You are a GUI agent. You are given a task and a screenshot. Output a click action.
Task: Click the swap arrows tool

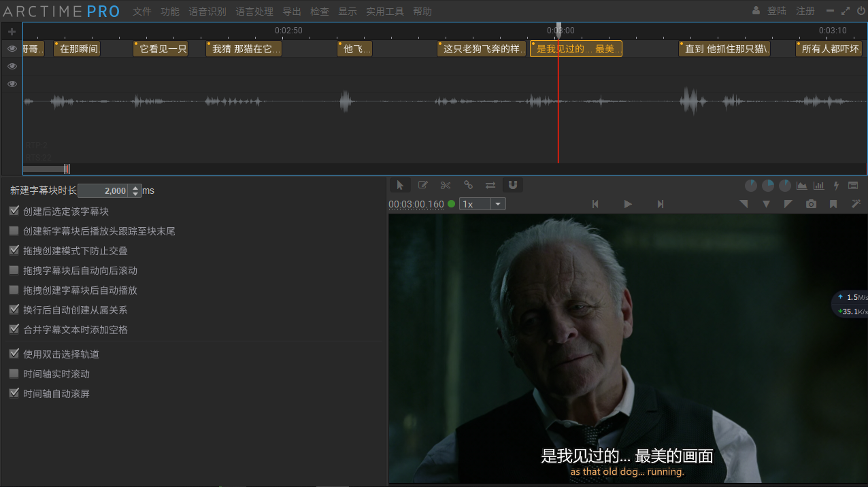490,185
